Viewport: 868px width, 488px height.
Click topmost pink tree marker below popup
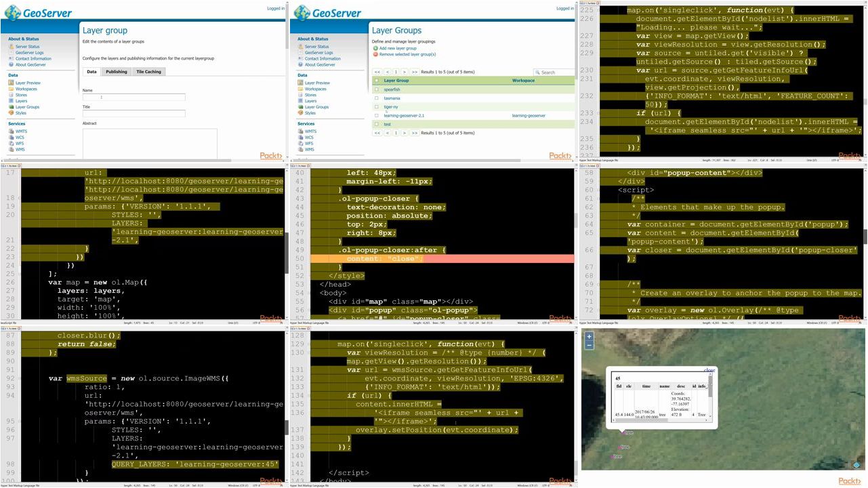click(624, 432)
